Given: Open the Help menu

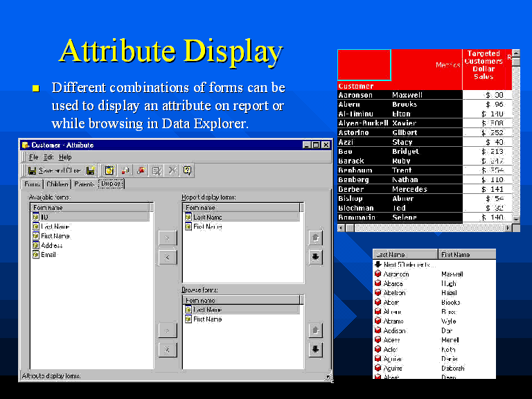Looking at the screenshot, I should 65,157.
